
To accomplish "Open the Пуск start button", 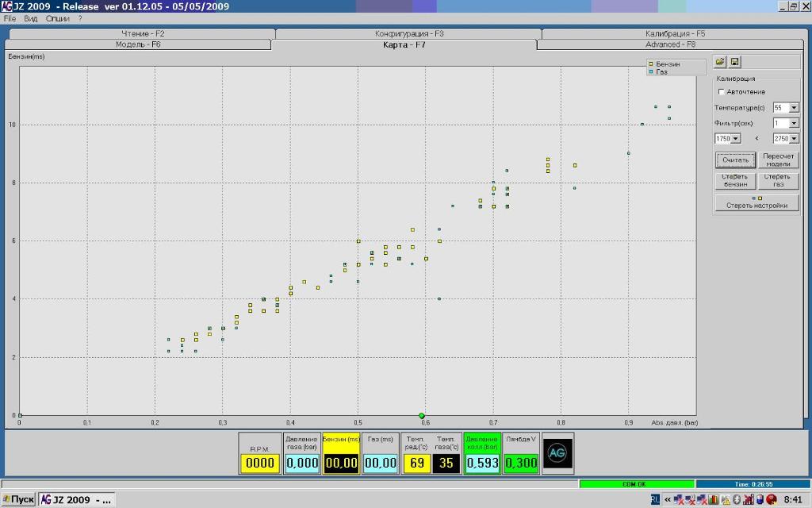I will tap(19, 500).
